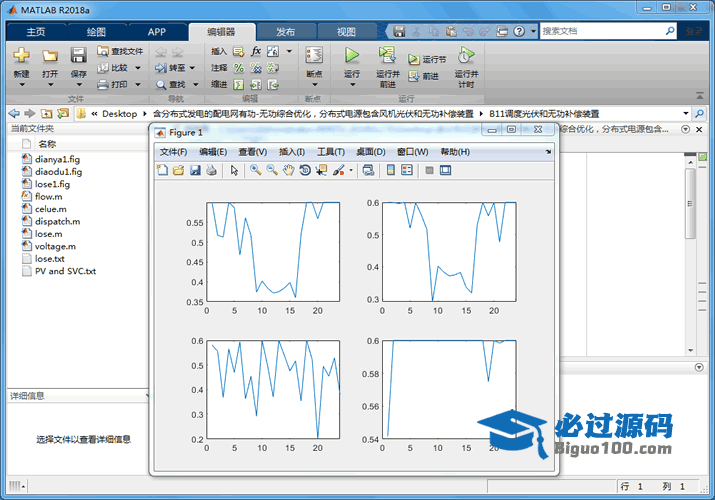Switch to the Plots ribbon tab
The height and width of the screenshot is (500, 715).
pyautogui.click(x=96, y=32)
